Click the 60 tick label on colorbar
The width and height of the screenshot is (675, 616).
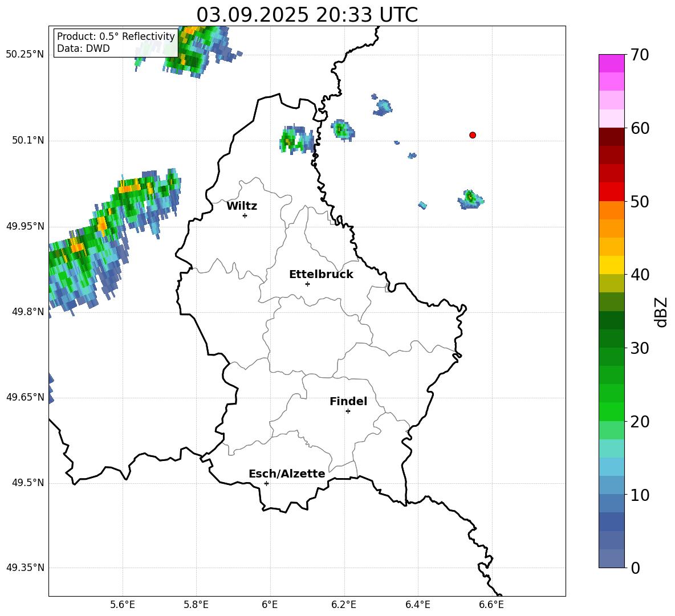tap(640, 128)
